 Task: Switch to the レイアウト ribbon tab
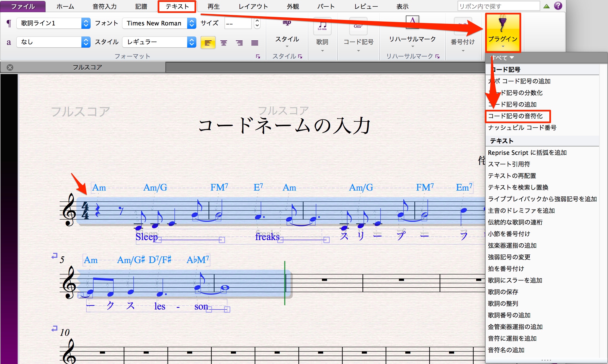point(253,6)
